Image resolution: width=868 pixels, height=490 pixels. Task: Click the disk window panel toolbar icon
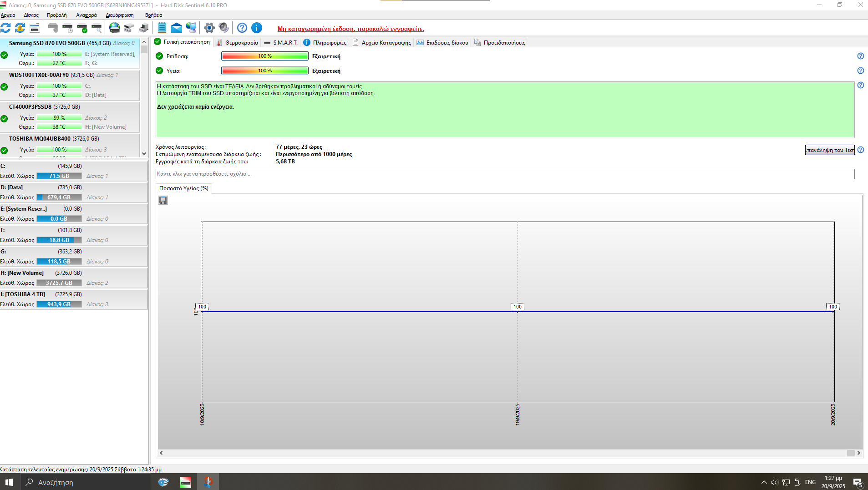pos(35,28)
